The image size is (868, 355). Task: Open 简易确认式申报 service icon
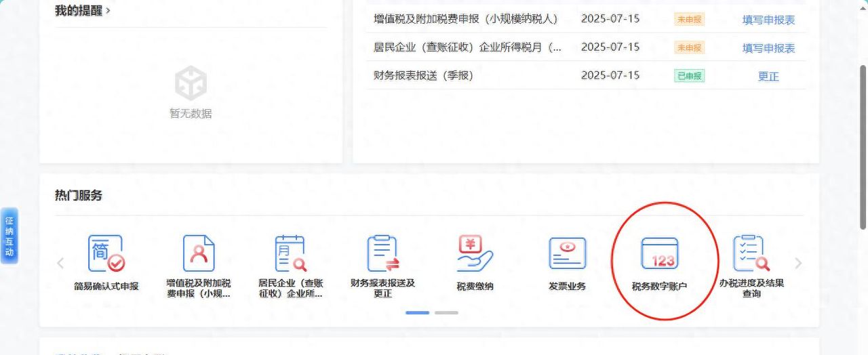(x=106, y=263)
